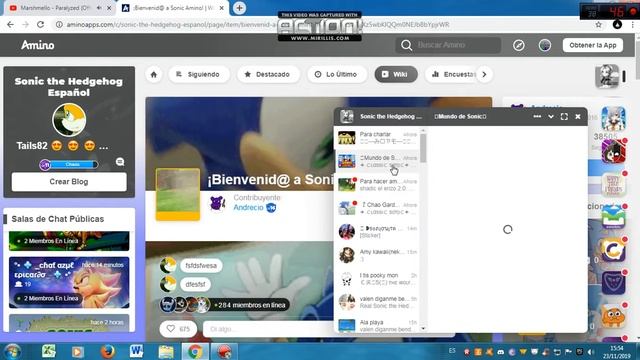This screenshot has height=360, width=640.
Task: Bookmark this page with star icon
Action: 598,25
